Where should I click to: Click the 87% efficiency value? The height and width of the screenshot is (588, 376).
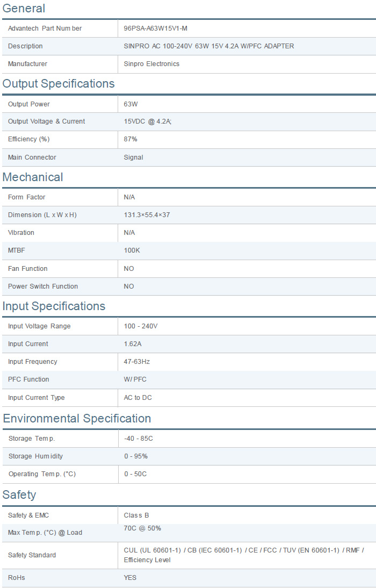coord(131,139)
